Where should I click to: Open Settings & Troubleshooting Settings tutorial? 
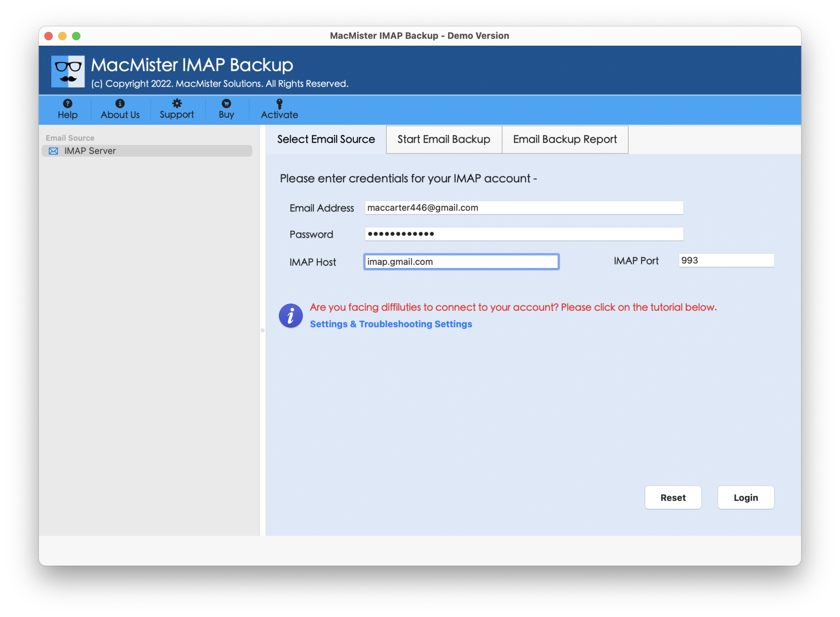point(390,324)
